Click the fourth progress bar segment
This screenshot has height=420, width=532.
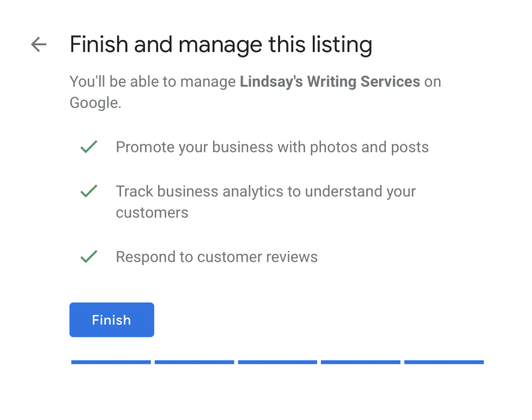coord(360,362)
